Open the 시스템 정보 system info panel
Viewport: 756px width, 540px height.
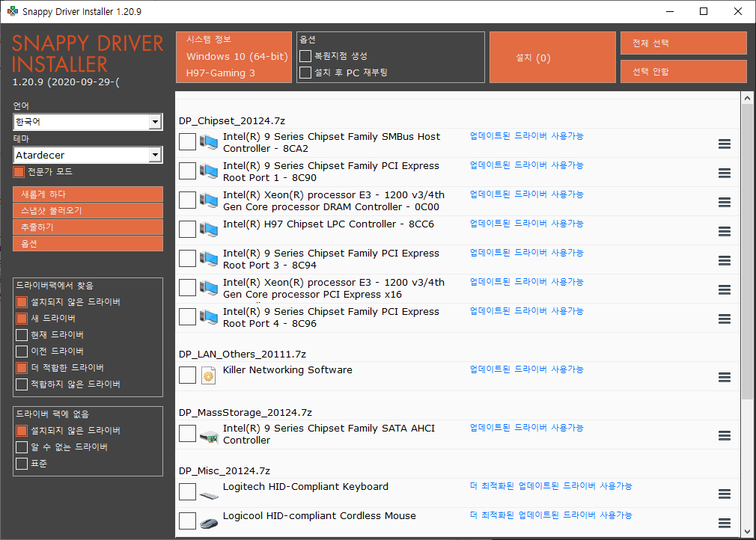point(234,58)
